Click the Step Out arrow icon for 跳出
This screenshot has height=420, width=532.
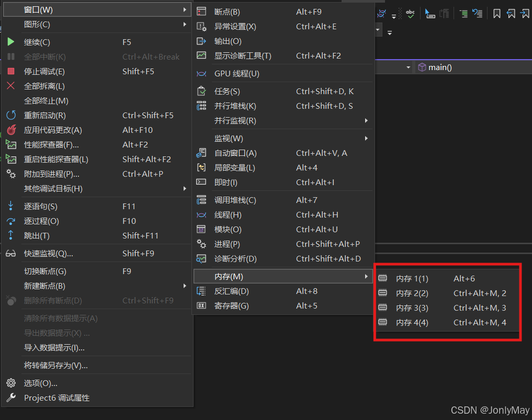[x=10, y=235]
